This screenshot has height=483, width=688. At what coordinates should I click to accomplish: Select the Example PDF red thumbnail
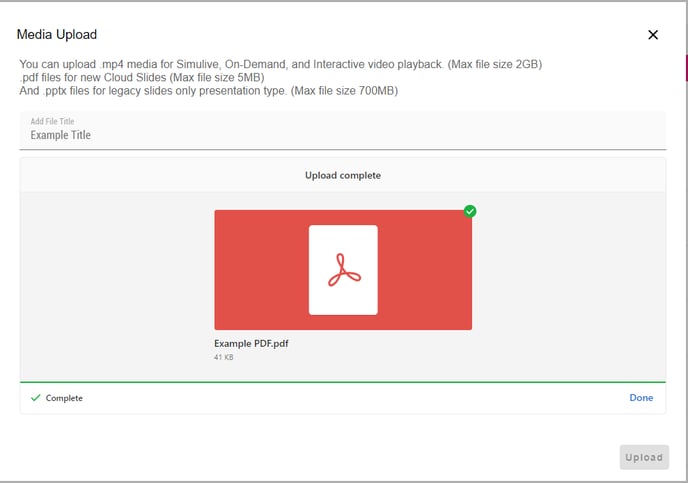pyautogui.click(x=343, y=270)
